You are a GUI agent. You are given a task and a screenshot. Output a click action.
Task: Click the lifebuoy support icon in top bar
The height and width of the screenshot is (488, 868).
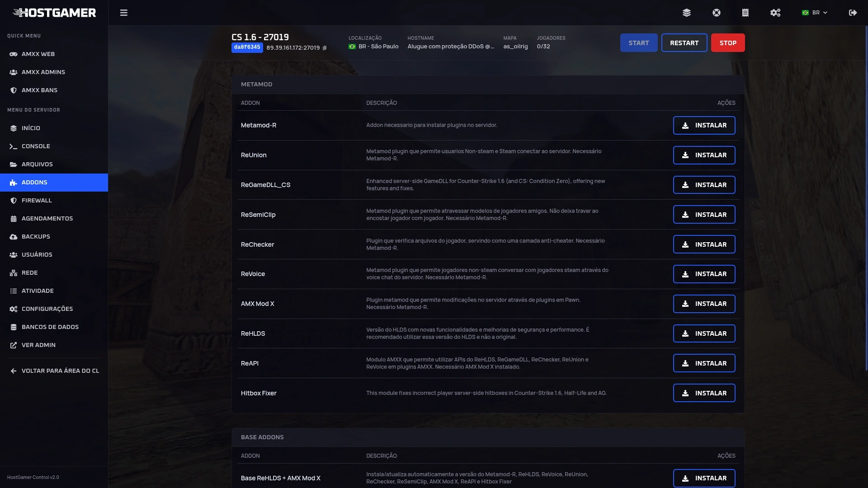(716, 13)
